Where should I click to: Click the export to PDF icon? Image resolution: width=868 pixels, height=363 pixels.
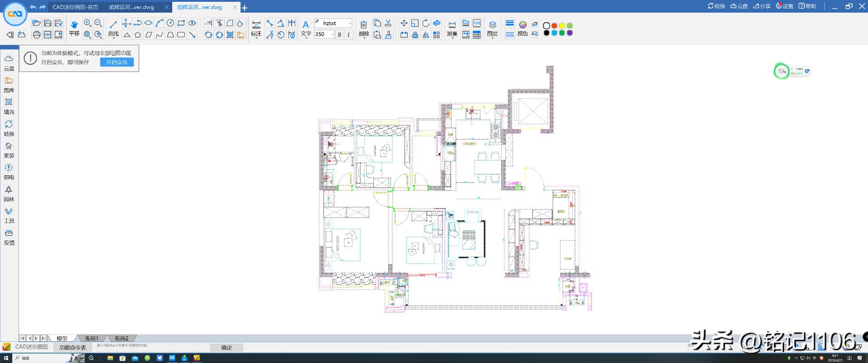(x=47, y=35)
